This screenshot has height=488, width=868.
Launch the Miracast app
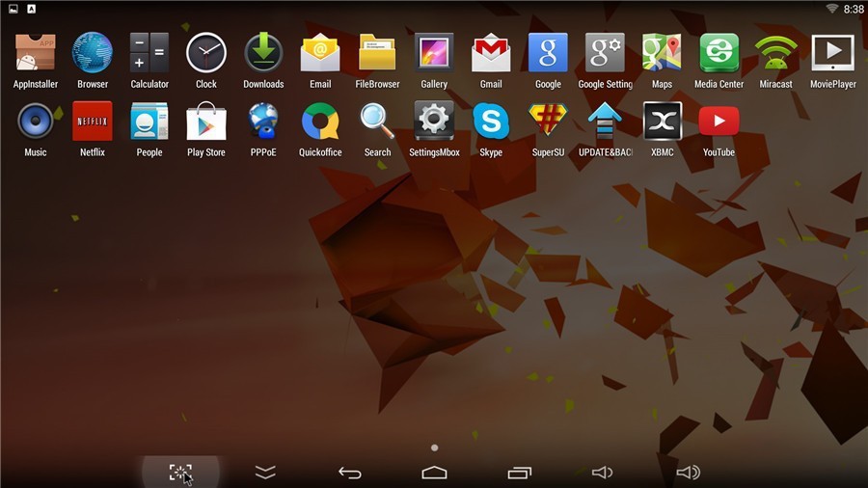(x=776, y=53)
